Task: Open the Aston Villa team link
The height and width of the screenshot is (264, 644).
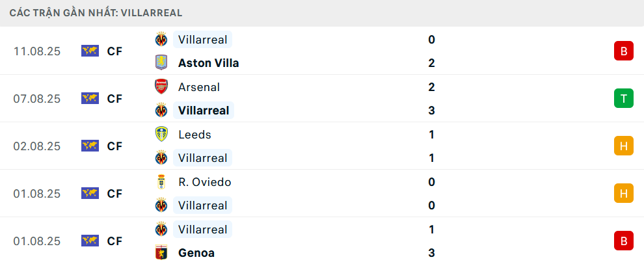Action: coord(208,63)
